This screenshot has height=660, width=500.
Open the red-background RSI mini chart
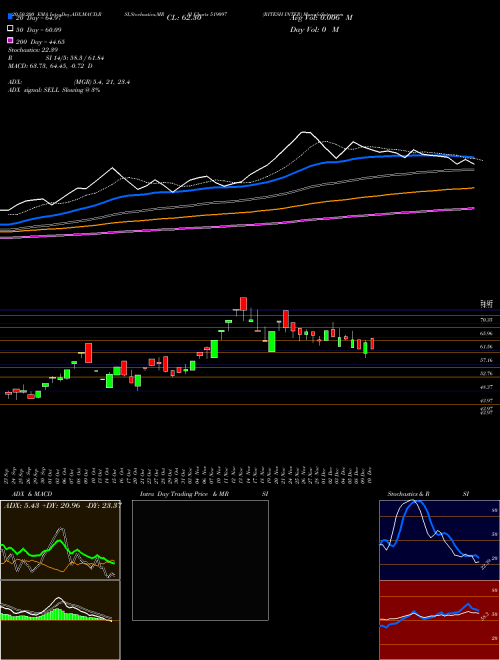tap(439, 620)
